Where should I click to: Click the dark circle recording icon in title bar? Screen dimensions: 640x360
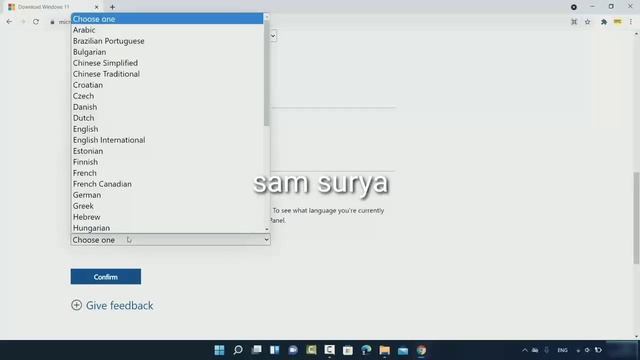click(x=573, y=7)
